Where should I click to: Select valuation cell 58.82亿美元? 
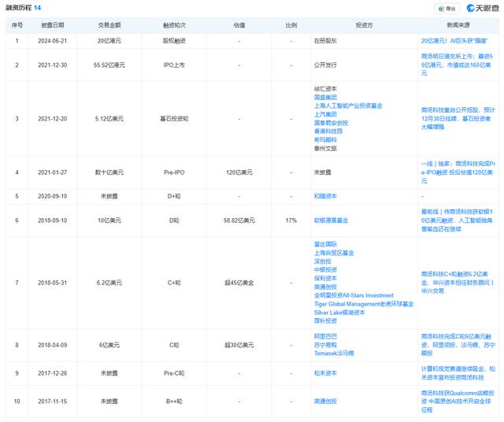point(239,220)
